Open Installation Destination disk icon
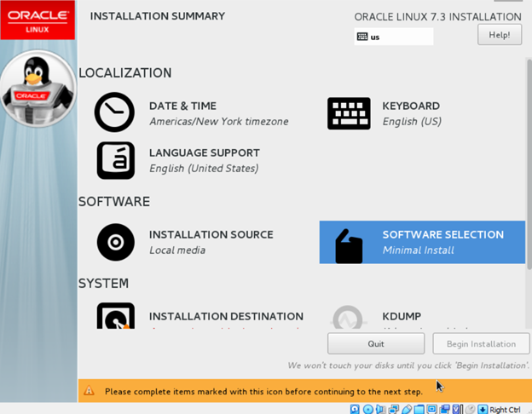532x414 pixels. [116, 316]
